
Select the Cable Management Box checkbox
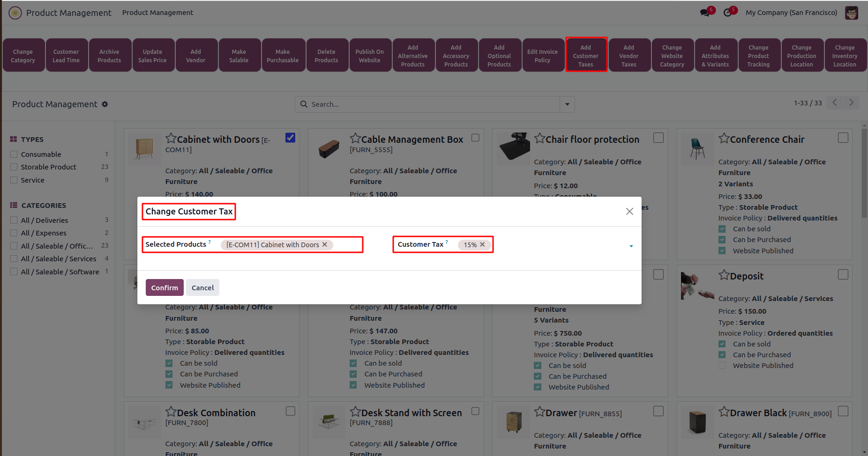(475, 138)
